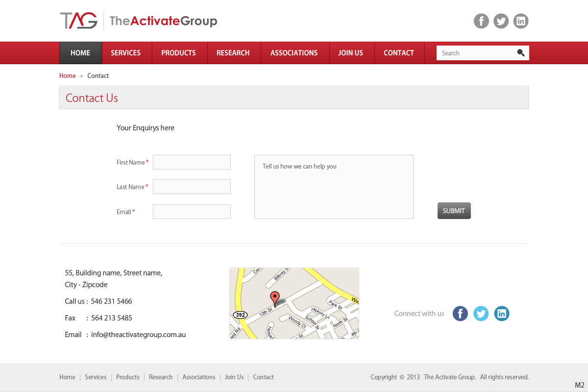588x392 pixels.
Task: Open the ASSOCIATIONS page from the navigation
Action: pos(294,53)
